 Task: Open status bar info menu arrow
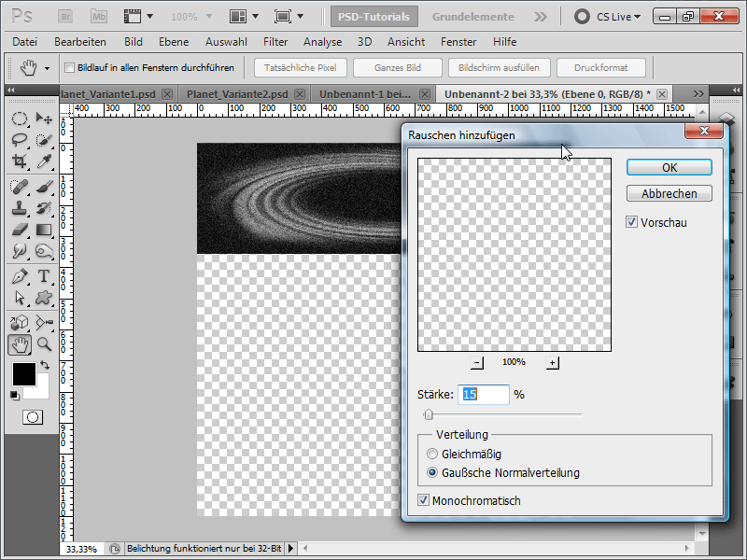point(291,548)
